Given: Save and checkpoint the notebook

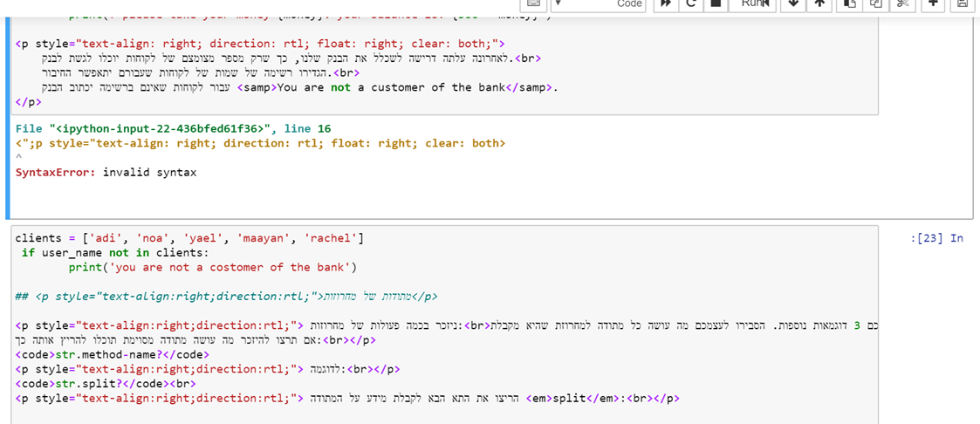Looking at the screenshot, I should click(963, 3).
